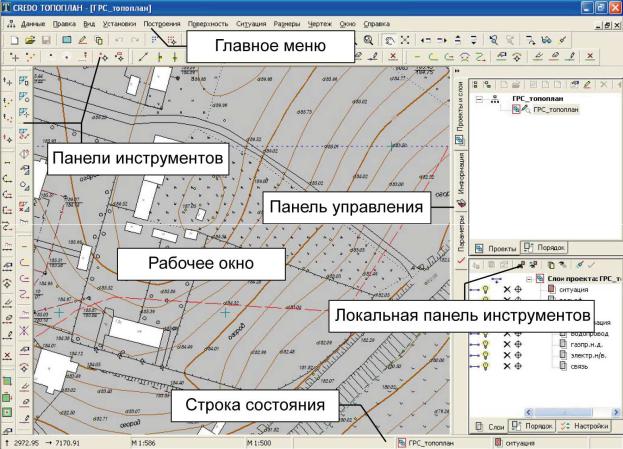623x449 pixels.
Task: Click the add point crosshair tool icon
Action: [14, 57]
